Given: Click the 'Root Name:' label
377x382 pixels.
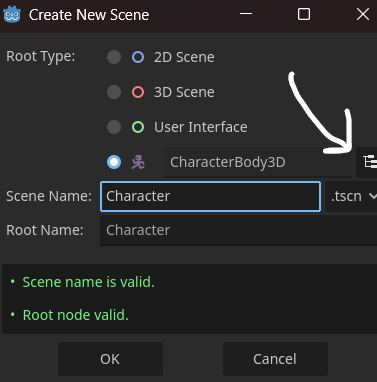Looking at the screenshot, I should click(x=45, y=230).
